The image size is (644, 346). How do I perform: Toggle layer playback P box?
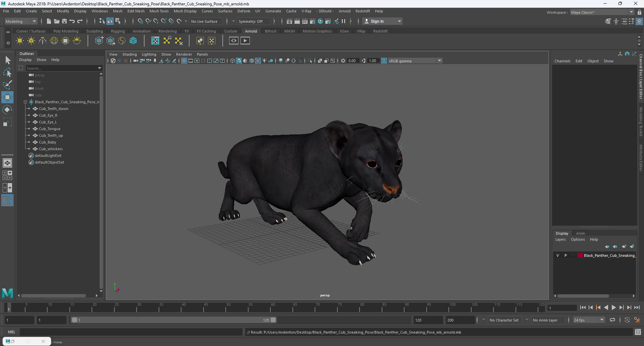point(566,255)
